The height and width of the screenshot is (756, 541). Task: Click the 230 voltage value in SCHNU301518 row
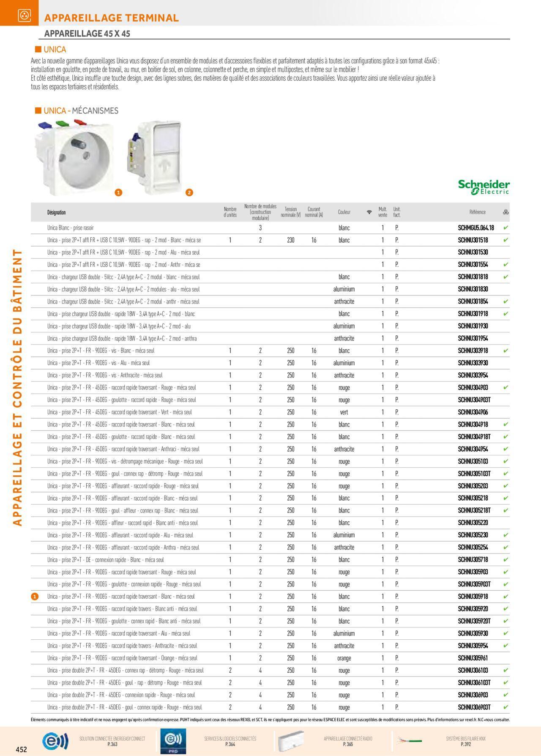(291, 240)
